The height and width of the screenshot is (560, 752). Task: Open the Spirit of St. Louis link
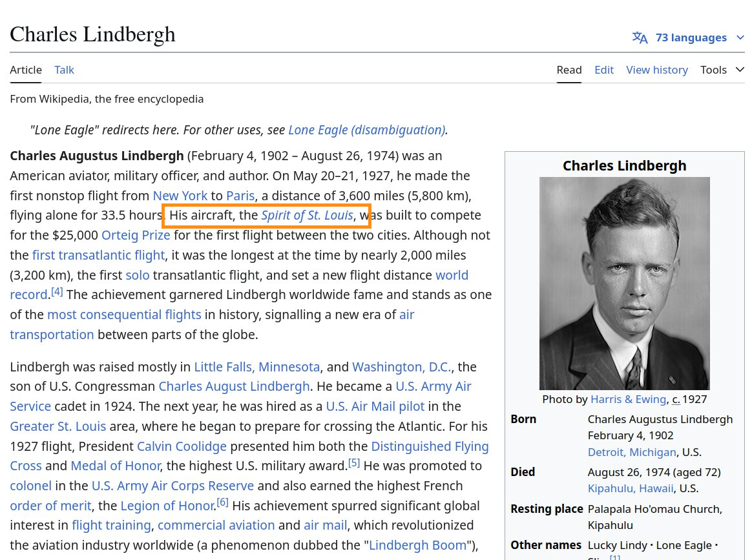pyautogui.click(x=307, y=215)
